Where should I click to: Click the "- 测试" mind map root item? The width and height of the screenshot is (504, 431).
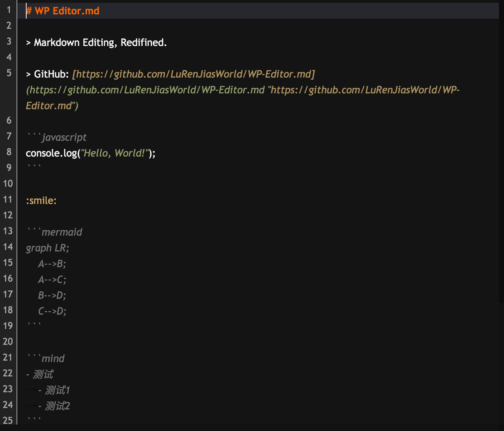pos(40,374)
